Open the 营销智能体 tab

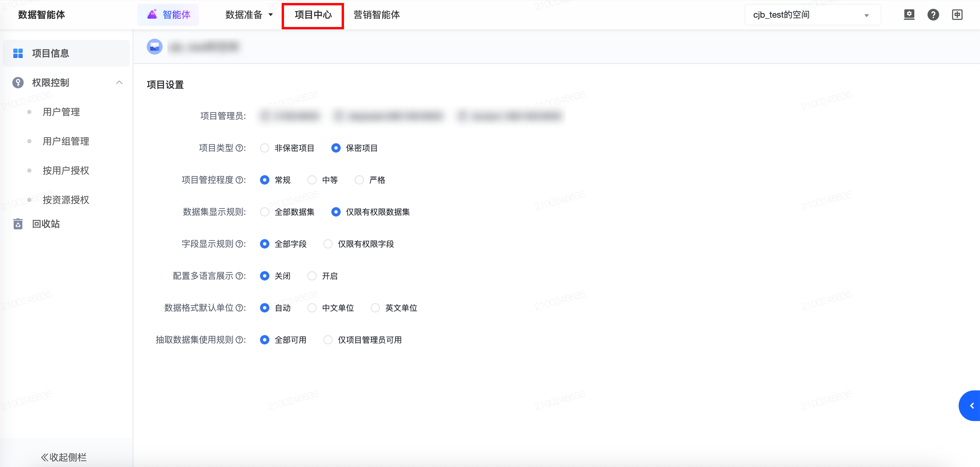[x=376, y=15]
